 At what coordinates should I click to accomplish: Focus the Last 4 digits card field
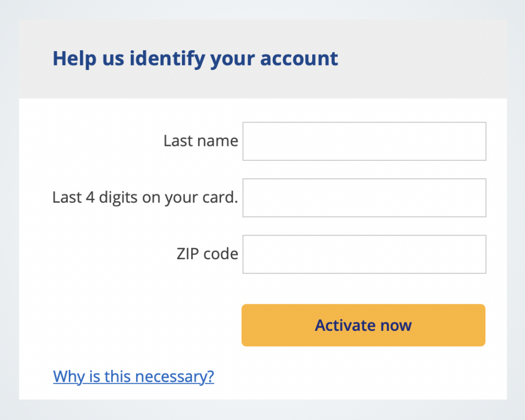[x=364, y=198]
